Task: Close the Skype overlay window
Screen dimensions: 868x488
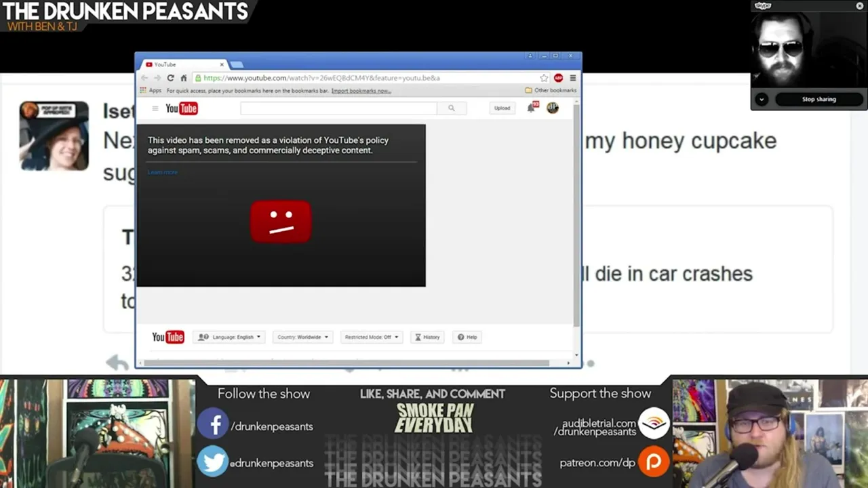Action: point(860,5)
